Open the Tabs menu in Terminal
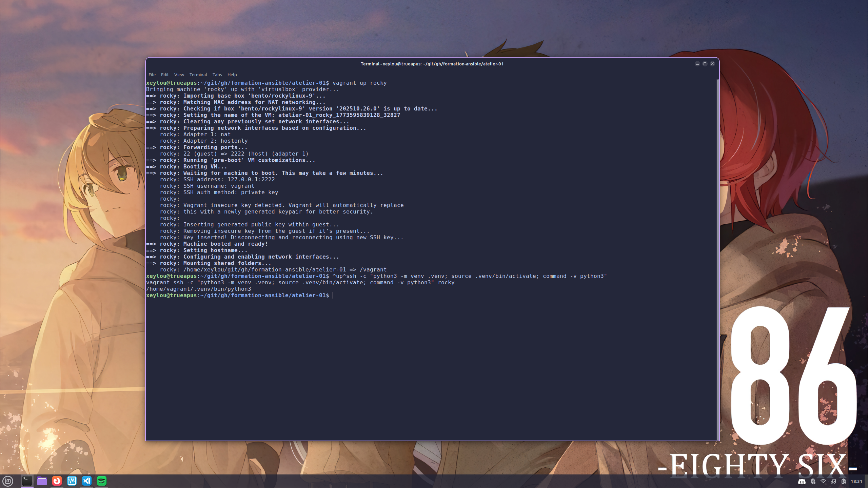The image size is (868, 488). (217, 75)
